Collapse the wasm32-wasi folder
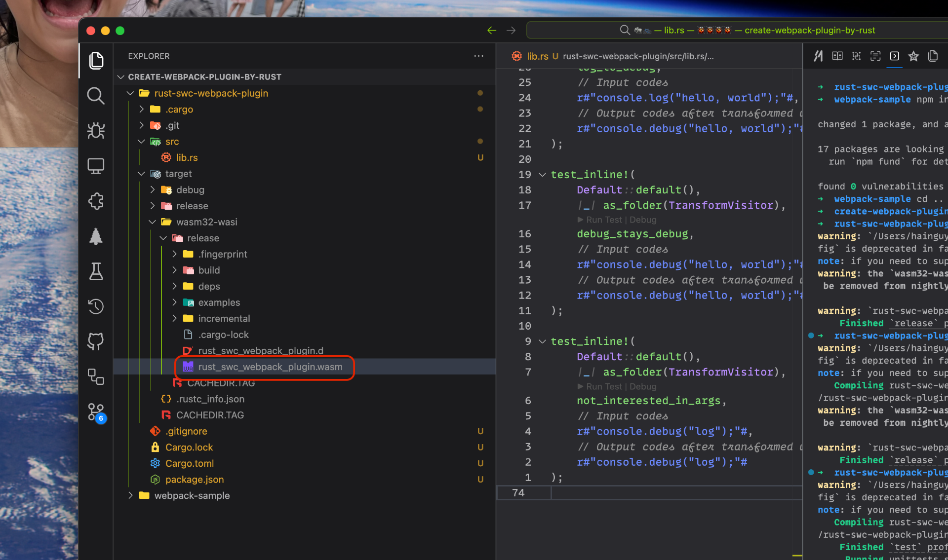Image resolution: width=948 pixels, height=560 pixels. click(152, 222)
